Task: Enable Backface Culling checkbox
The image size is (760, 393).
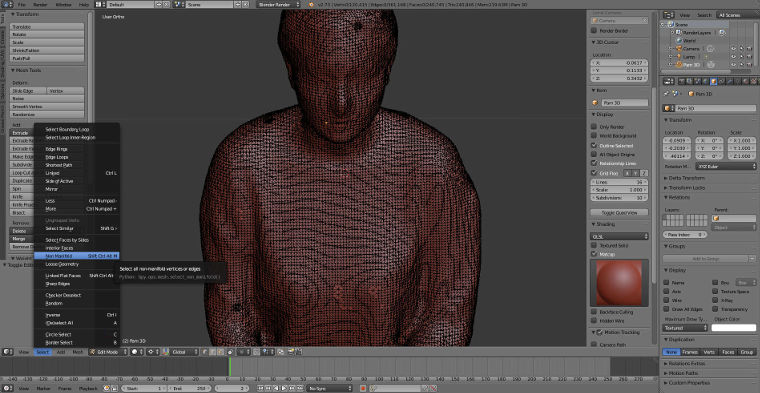Action: point(594,312)
